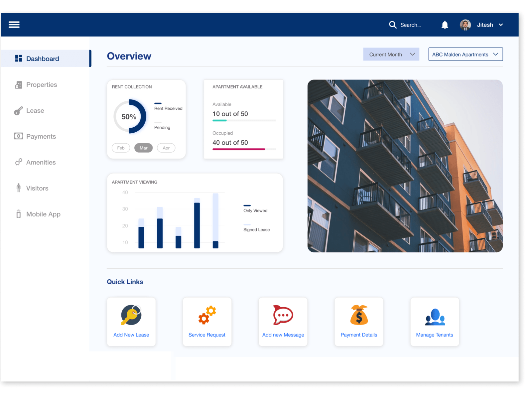Viewport: 532px width, 395px height.
Task: Click the Overview heading
Action: pyautogui.click(x=129, y=56)
